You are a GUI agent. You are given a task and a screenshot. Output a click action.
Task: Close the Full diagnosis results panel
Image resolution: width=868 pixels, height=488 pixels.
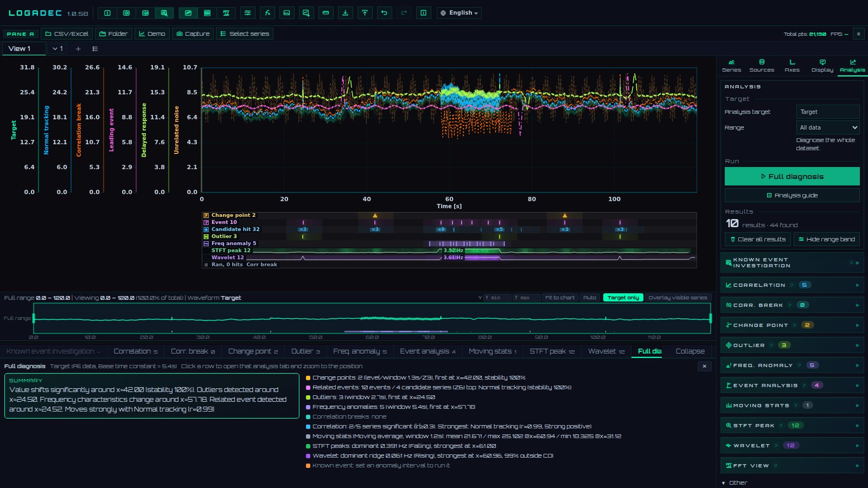pos(704,366)
